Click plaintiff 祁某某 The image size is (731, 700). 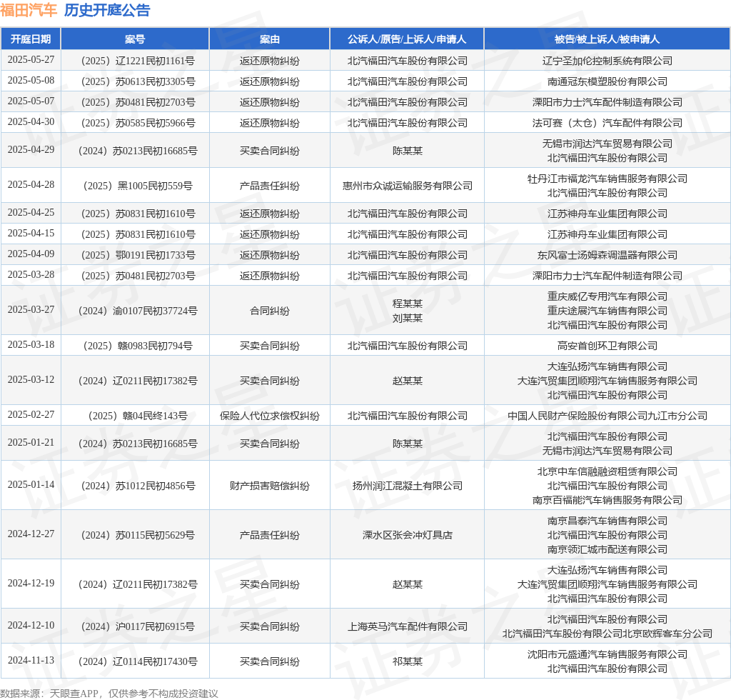pyautogui.click(x=407, y=661)
